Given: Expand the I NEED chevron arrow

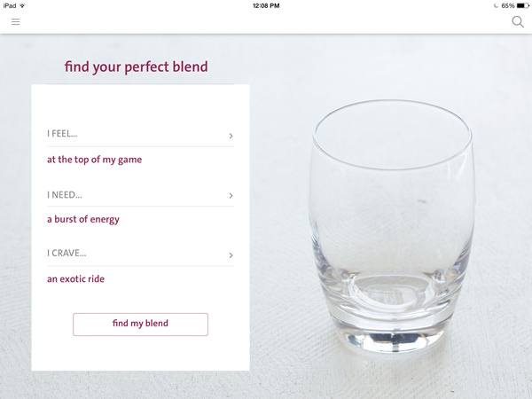Looking at the screenshot, I should click(x=231, y=195).
